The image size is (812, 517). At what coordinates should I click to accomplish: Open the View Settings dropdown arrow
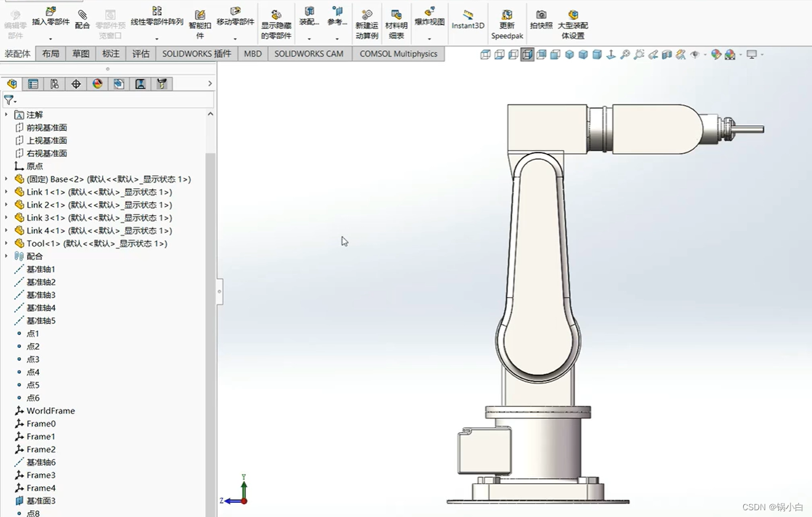click(x=762, y=55)
